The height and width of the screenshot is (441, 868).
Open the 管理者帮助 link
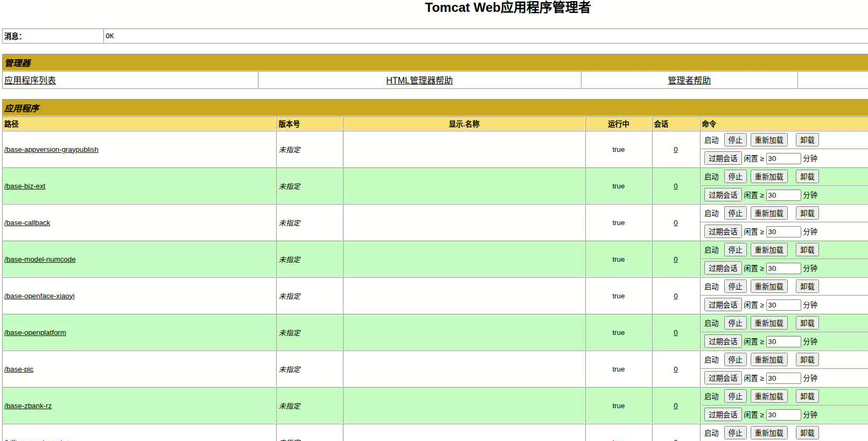[x=689, y=80]
